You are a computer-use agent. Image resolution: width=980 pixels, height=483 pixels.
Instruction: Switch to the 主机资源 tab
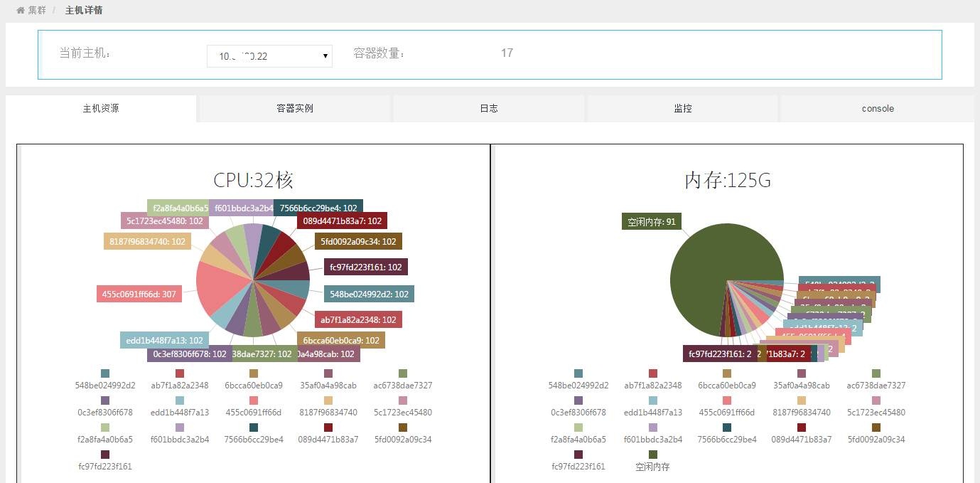101,109
